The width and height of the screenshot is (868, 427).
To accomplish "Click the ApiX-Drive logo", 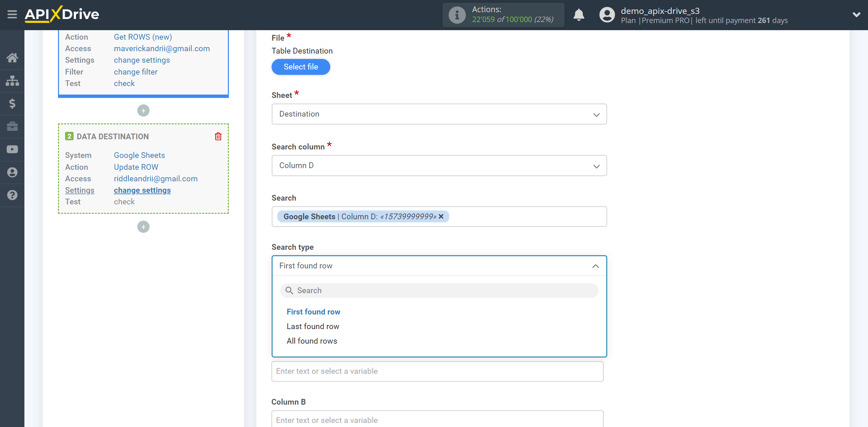I will click(62, 14).
